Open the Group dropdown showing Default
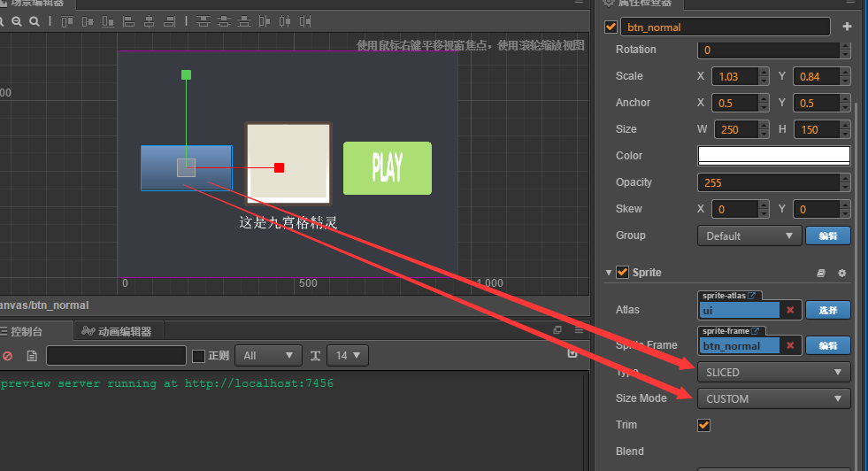Viewport: 868px width, 471px height. [x=749, y=236]
